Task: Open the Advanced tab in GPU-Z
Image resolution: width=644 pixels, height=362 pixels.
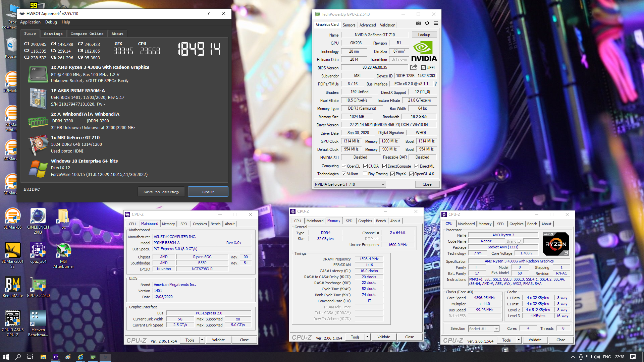Action: 368,25
